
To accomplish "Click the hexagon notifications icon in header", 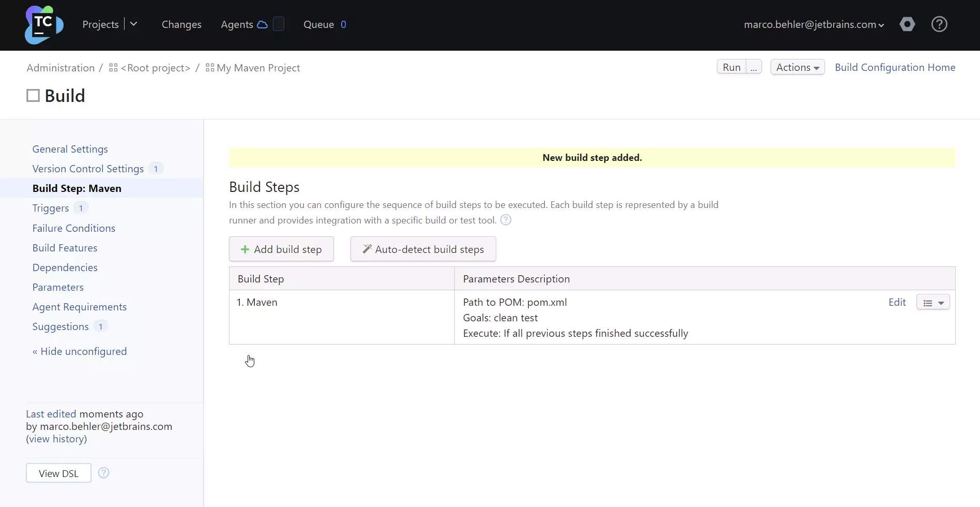I will [907, 24].
